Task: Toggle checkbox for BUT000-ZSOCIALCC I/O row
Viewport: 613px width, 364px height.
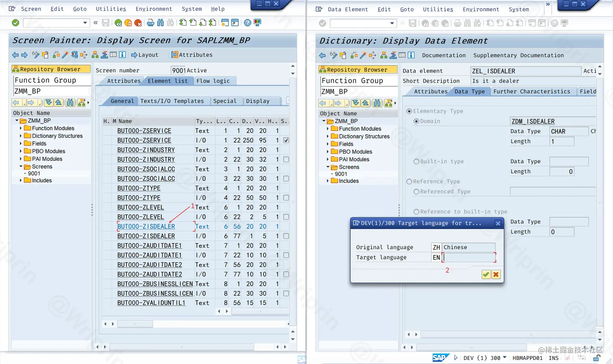Action: click(286, 178)
